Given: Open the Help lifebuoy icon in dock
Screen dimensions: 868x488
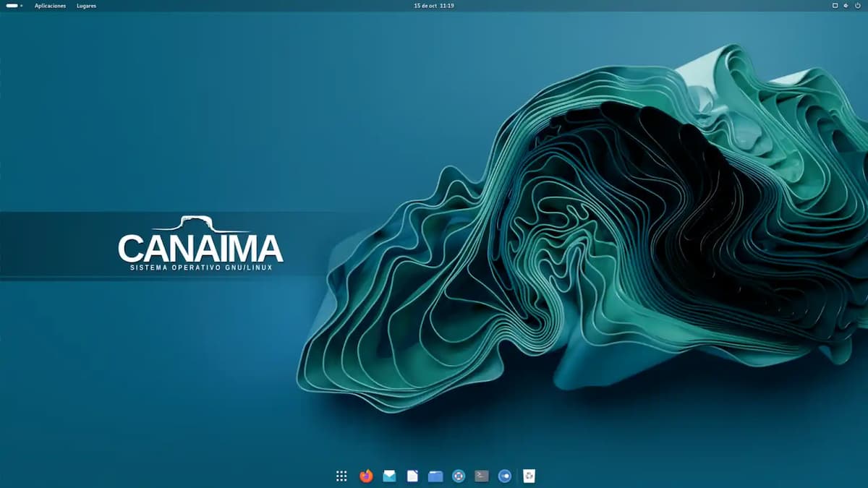Looking at the screenshot, I should [x=459, y=476].
